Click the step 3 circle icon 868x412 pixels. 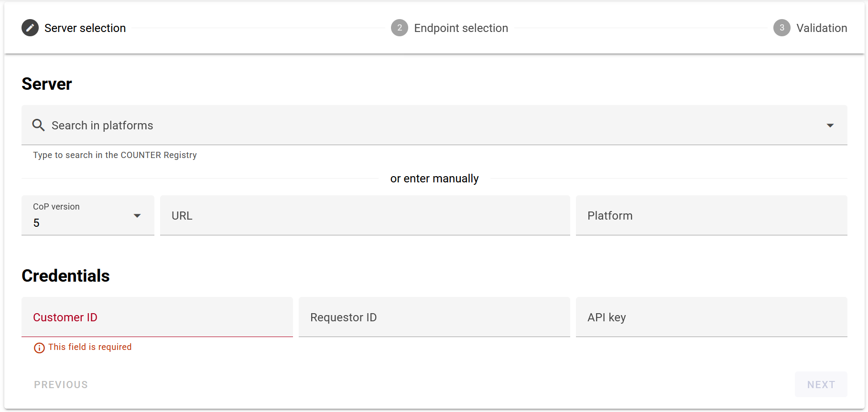click(782, 28)
